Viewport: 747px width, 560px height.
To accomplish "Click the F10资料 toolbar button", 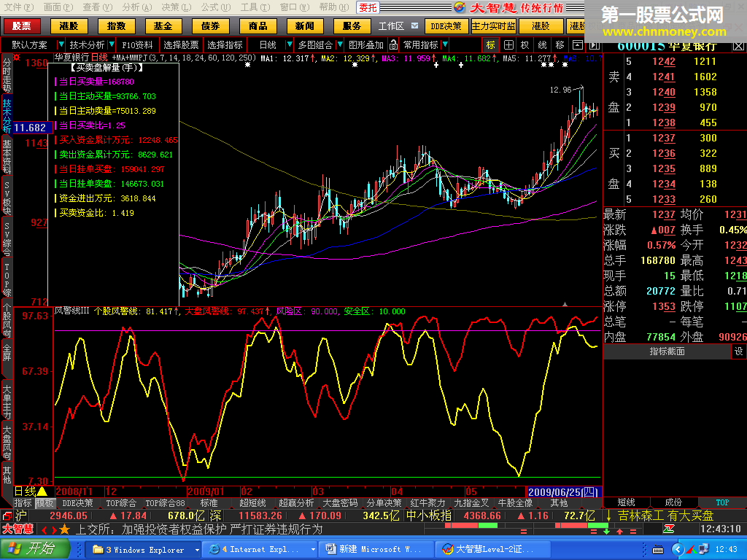I will [137, 44].
